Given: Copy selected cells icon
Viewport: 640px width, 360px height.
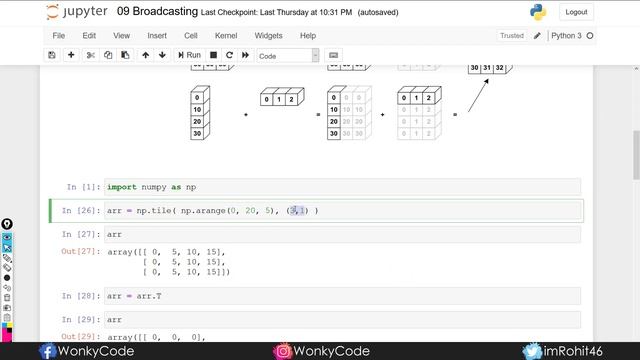Looking at the screenshot, I should pyautogui.click(x=108, y=55).
